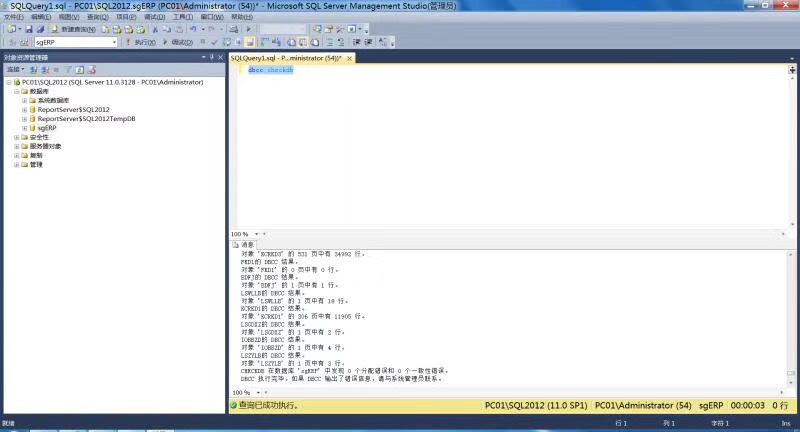Screen dimensions: 800x432
Task: Click the Query Options icon
Action: click(238, 42)
